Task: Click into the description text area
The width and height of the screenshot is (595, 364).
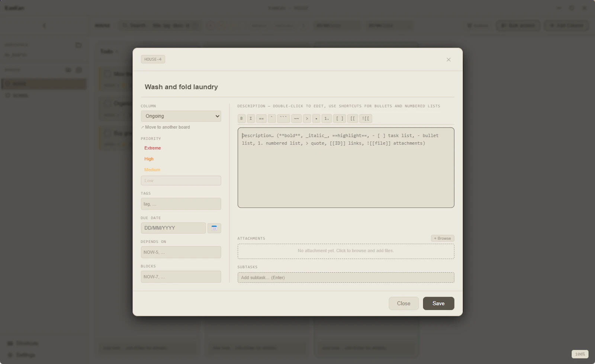Action: pyautogui.click(x=346, y=168)
